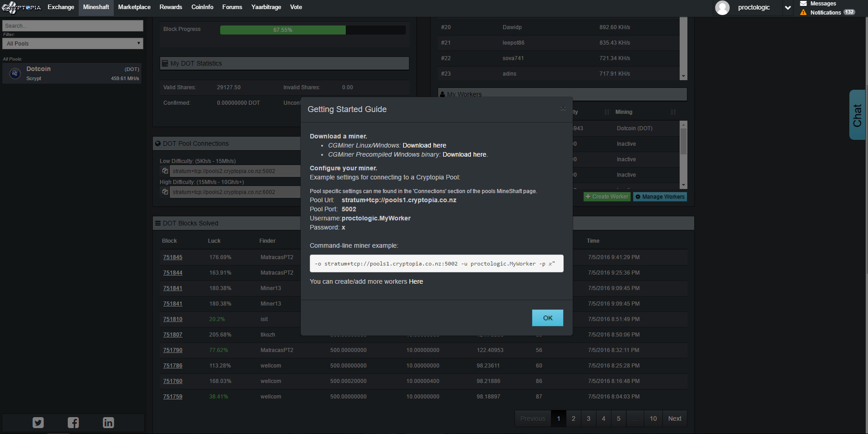Image resolution: width=868 pixels, height=434 pixels.
Task: Open the Rewards menu
Action: click(171, 7)
